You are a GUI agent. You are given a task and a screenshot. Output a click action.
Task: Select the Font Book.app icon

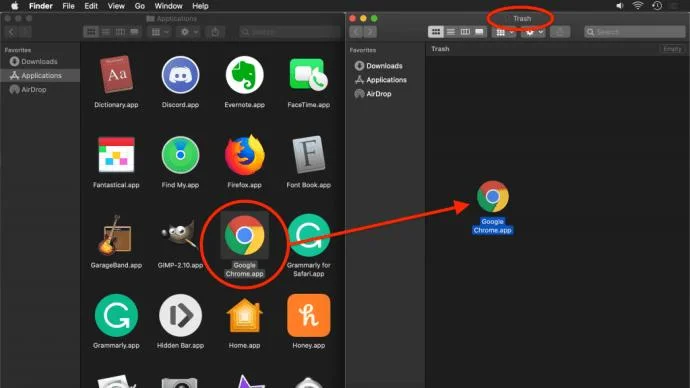pos(308,155)
